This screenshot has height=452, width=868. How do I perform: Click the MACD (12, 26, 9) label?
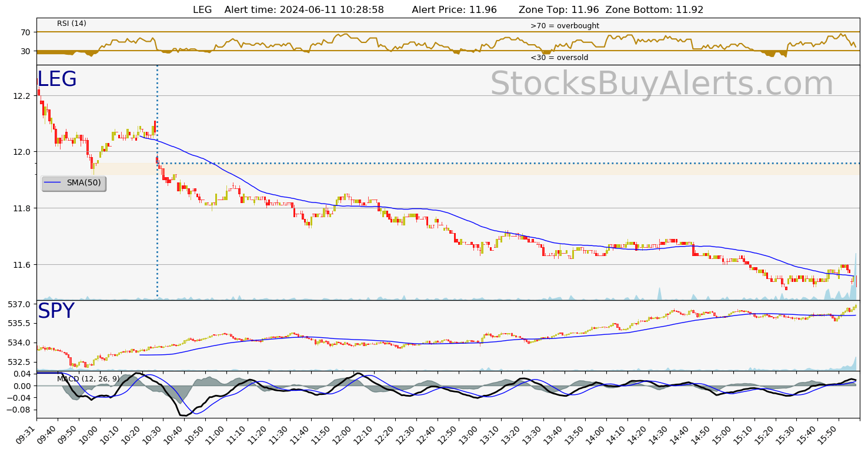(88, 379)
